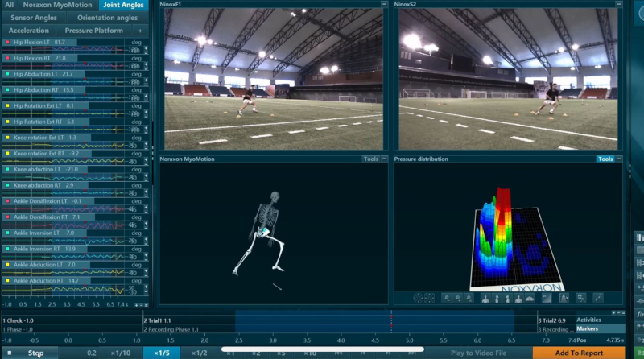Click the Hip Flexion LT signal graph
Screen dimensions: 644x359
point(64,50)
